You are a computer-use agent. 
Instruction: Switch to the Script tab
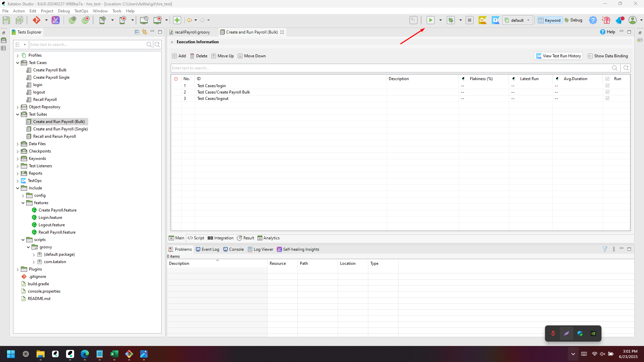click(x=196, y=238)
